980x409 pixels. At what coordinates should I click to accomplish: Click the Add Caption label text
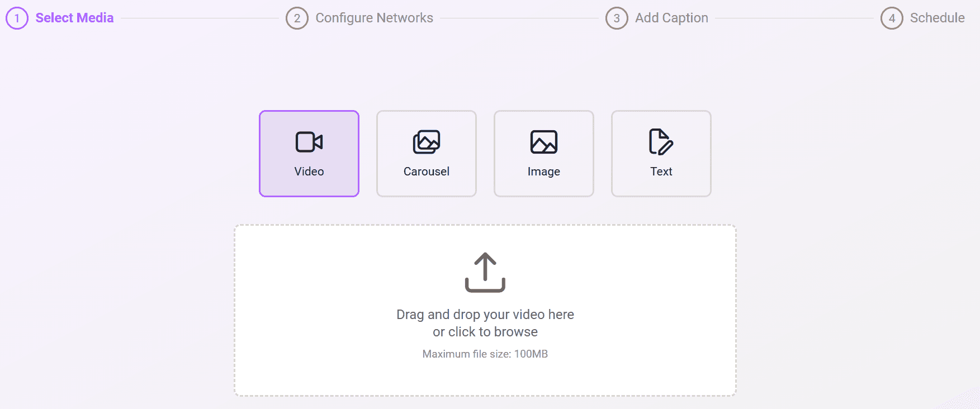[671, 17]
